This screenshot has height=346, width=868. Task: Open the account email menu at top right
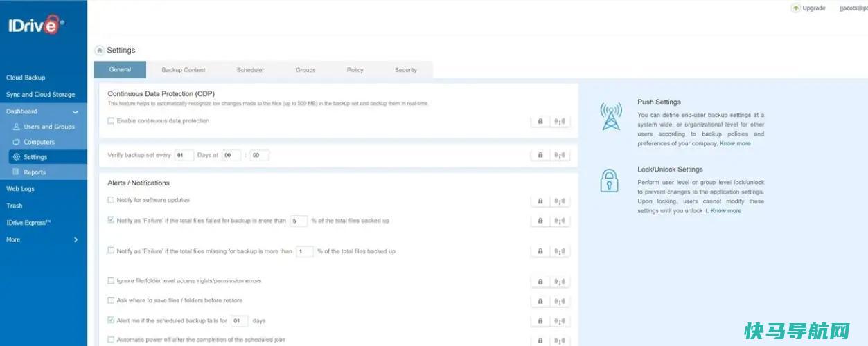click(853, 8)
